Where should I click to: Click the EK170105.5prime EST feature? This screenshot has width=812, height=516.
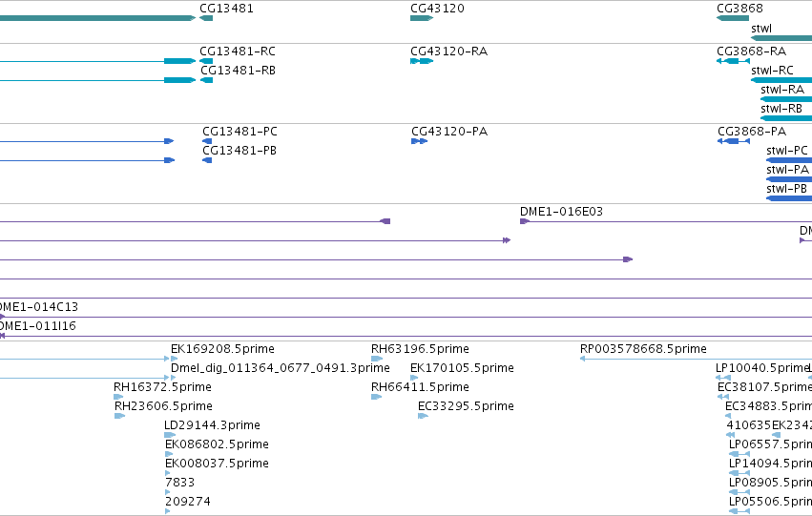click(x=414, y=378)
